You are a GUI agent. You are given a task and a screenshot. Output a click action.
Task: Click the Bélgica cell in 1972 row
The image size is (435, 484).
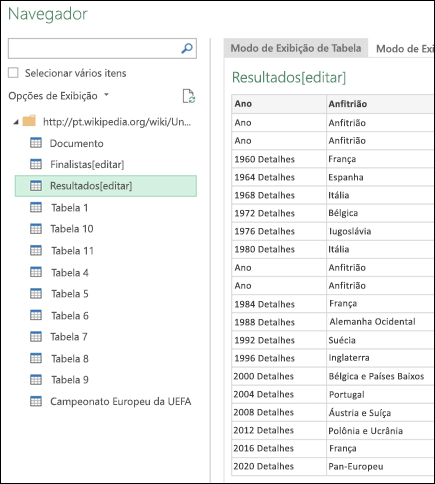coord(380,213)
